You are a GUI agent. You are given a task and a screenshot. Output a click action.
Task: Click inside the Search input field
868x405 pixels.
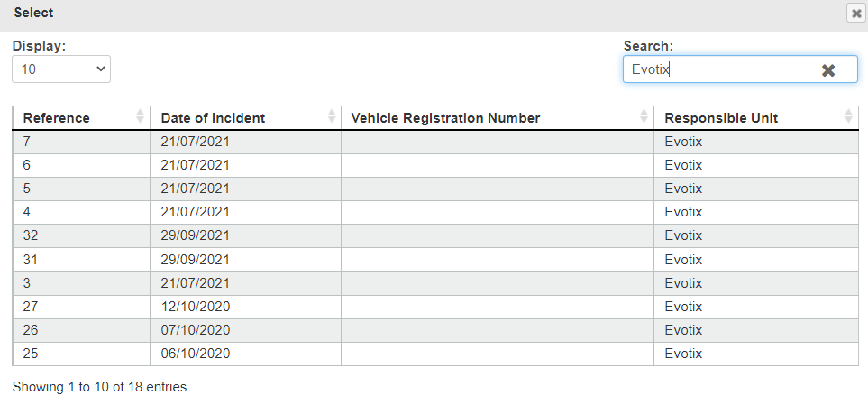click(721, 69)
